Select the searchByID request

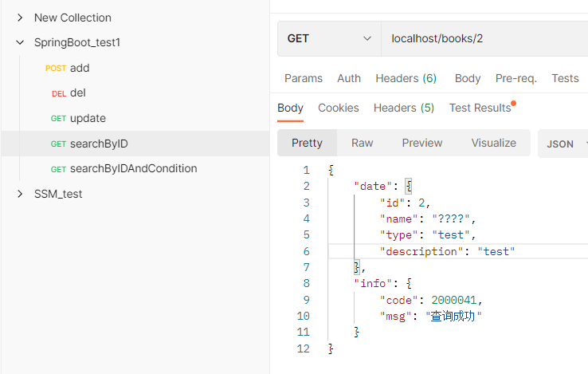(98, 144)
